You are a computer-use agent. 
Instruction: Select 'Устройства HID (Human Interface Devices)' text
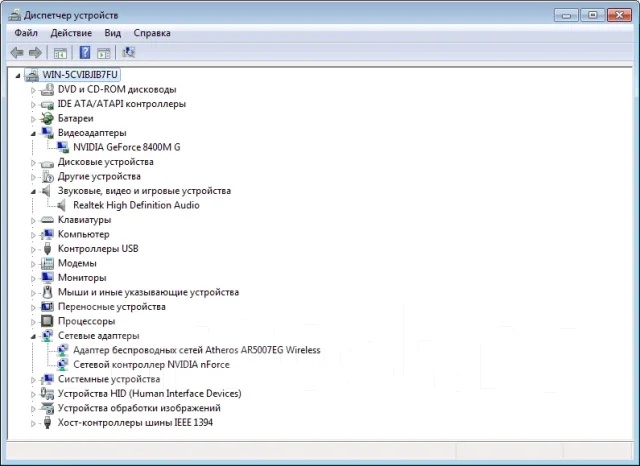(x=149, y=393)
